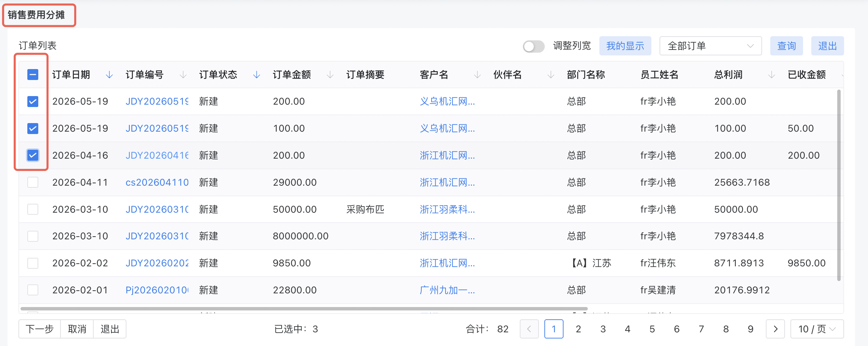Sort by 伙伴名 arrow icon

[551, 75]
